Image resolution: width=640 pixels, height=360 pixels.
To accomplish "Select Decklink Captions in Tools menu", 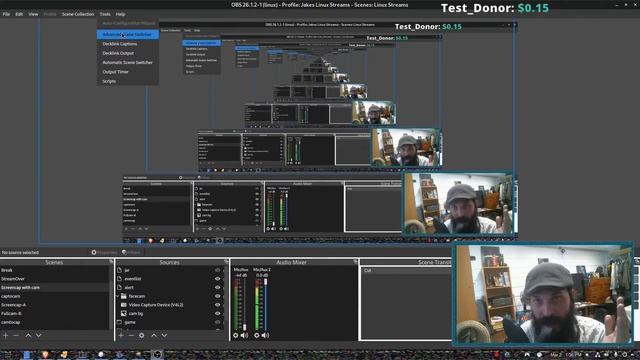I will 128,44.
